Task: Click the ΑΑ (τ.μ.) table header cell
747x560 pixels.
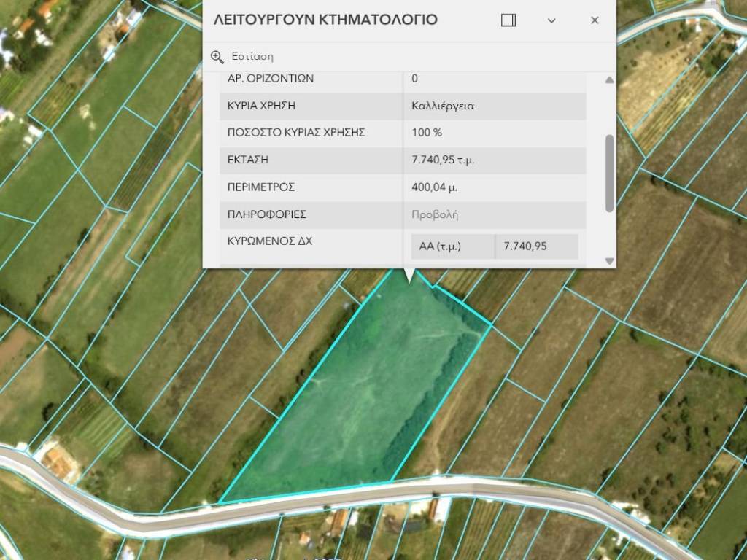Action: [440, 246]
